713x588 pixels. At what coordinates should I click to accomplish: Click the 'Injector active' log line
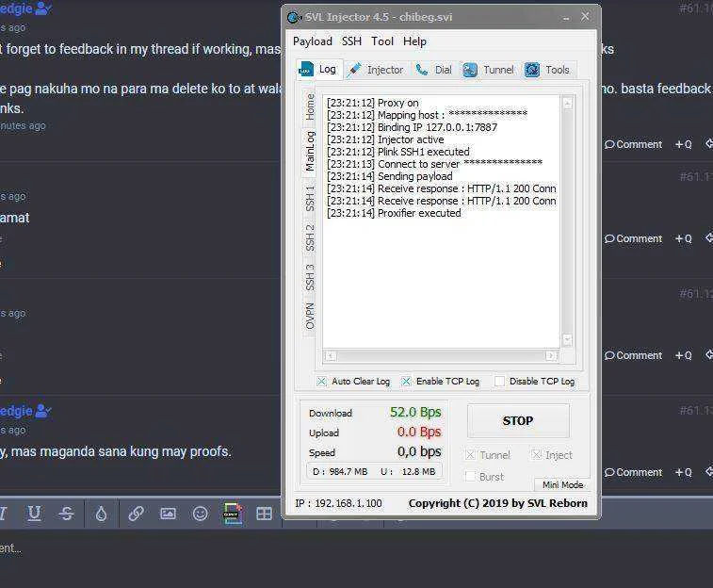click(385, 139)
